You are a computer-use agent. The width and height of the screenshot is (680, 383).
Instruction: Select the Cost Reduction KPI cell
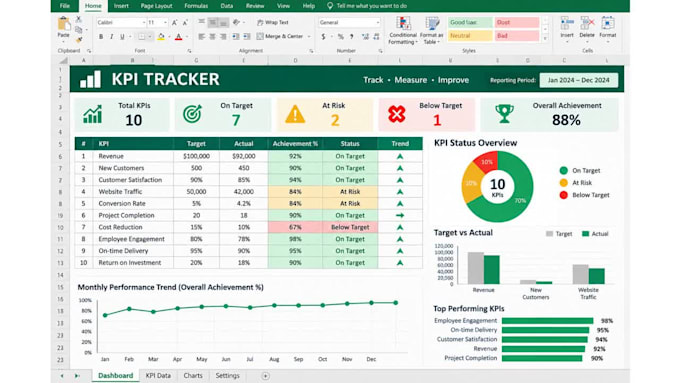(133, 227)
